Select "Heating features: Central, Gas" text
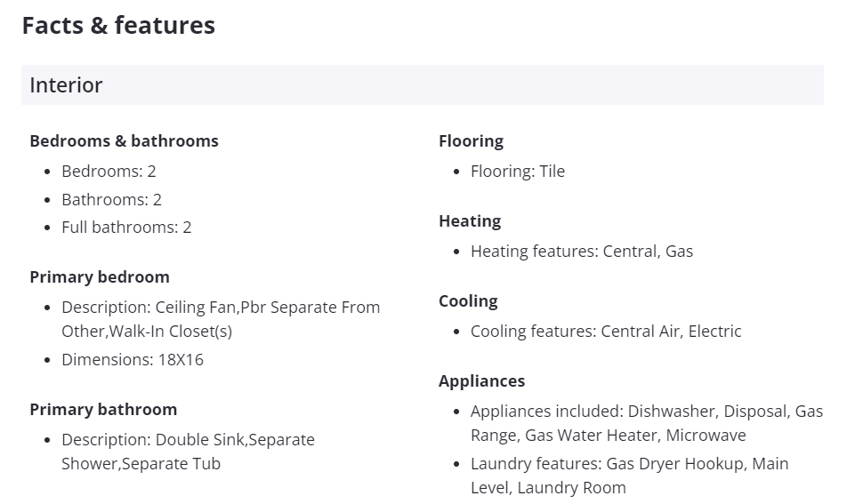This screenshot has width=855, height=504. pyautogui.click(x=581, y=252)
